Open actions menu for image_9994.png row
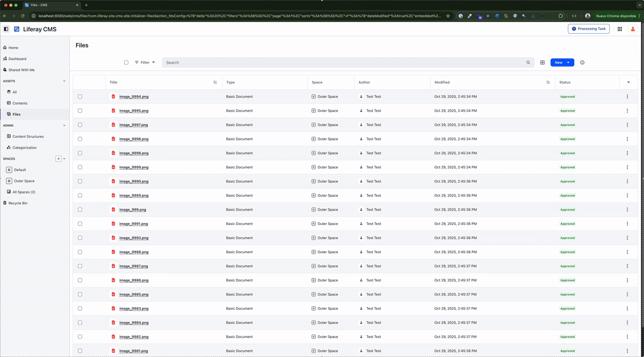 [x=627, y=97]
